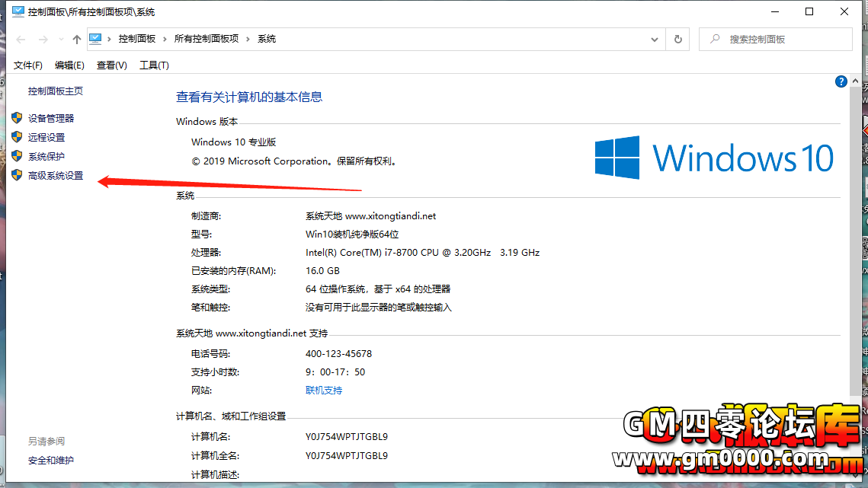Click the back navigation arrow
The width and height of the screenshot is (868, 488).
click(21, 40)
